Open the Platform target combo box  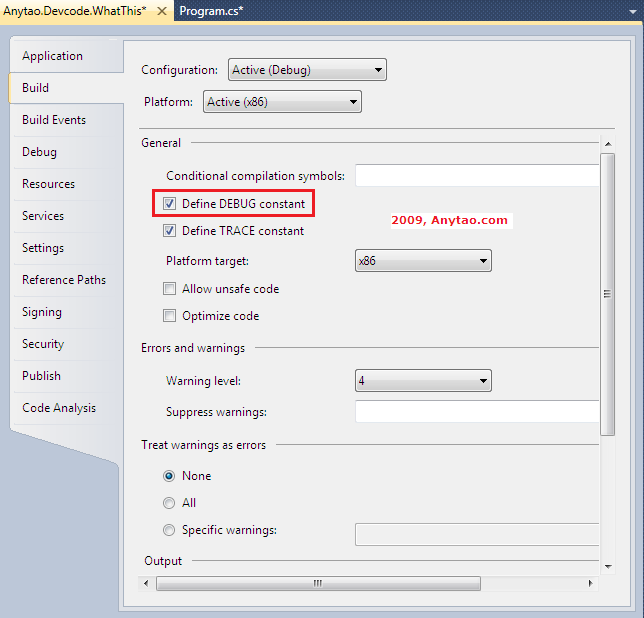click(423, 261)
